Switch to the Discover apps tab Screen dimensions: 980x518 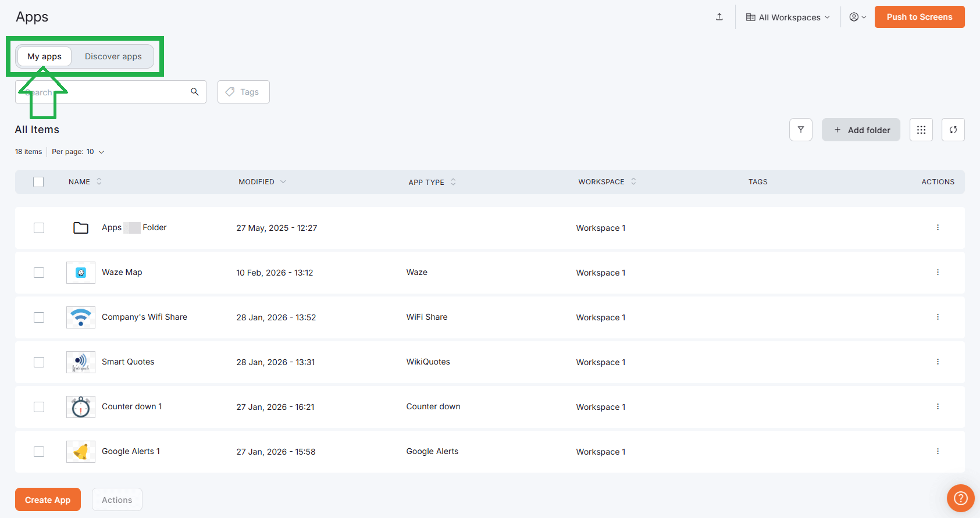113,56
